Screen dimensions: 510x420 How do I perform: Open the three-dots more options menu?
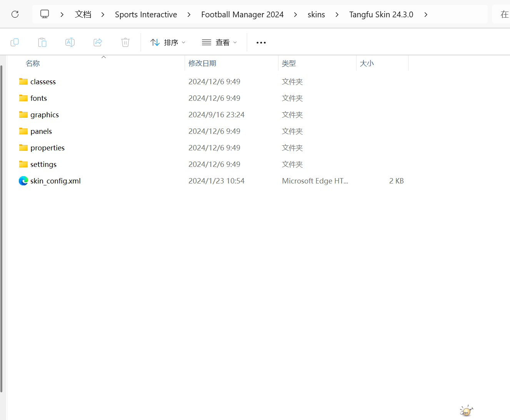(x=261, y=43)
